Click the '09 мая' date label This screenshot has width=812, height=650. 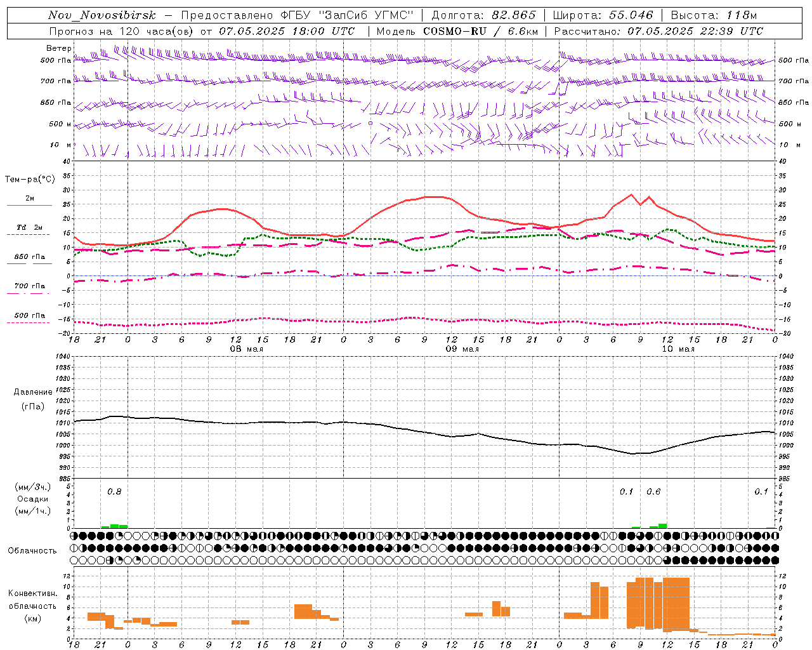pyautogui.click(x=462, y=349)
